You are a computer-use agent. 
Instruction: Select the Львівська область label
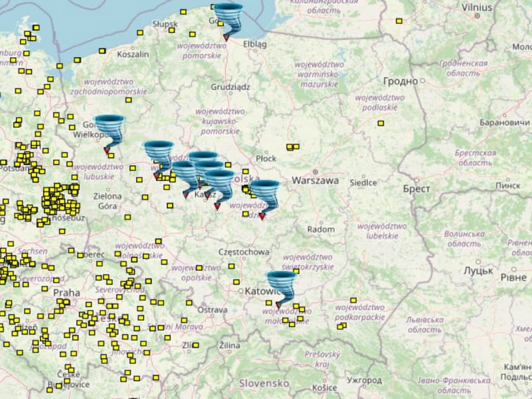[x=425, y=325]
